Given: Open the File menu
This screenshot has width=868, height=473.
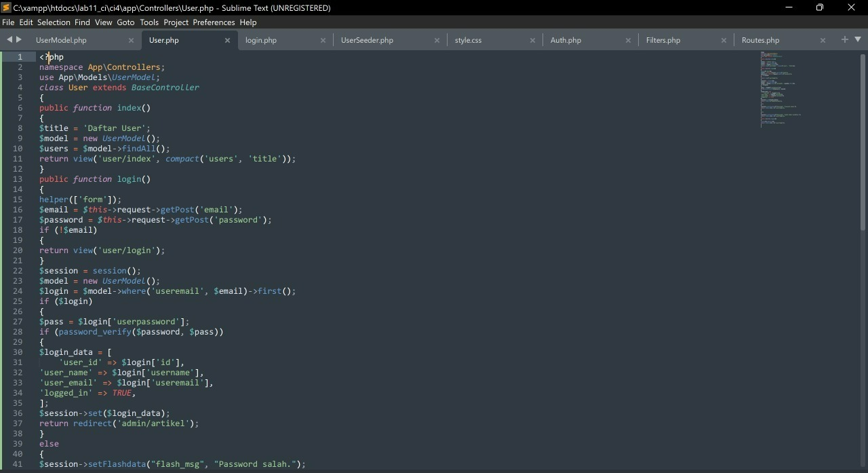Looking at the screenshot, I should coord(8,22).
